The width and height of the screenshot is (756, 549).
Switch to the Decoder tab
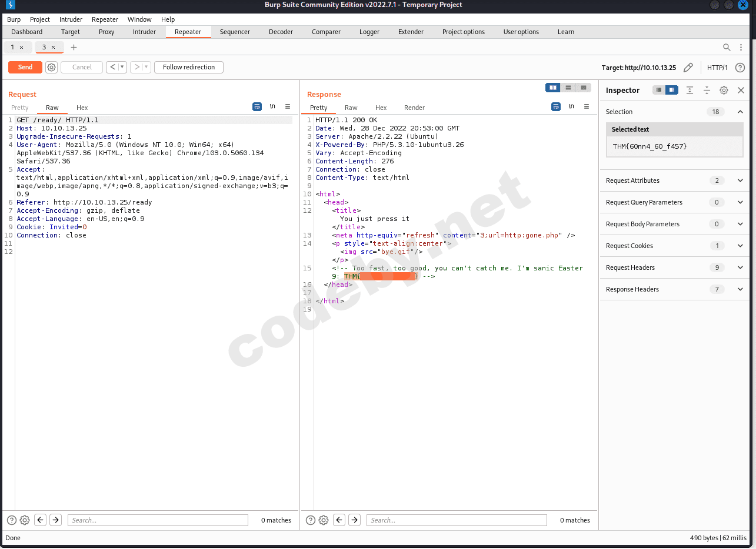point(281,32)
